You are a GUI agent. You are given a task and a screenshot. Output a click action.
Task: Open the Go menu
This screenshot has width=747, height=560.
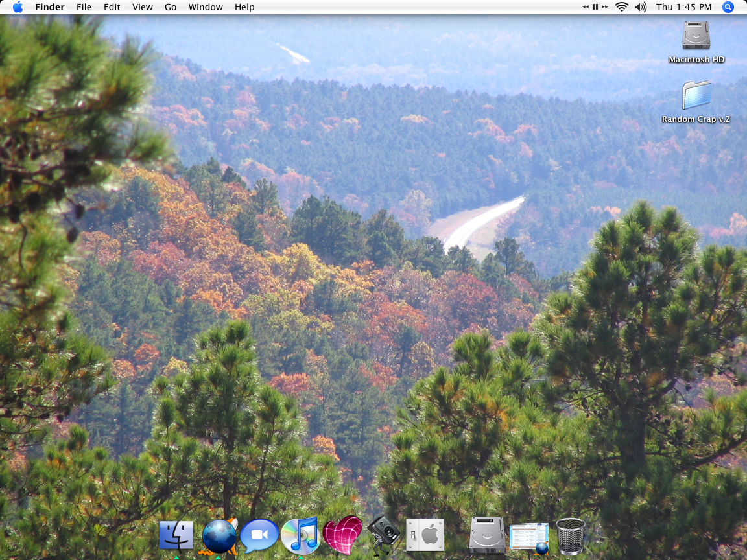click(171, 7)
